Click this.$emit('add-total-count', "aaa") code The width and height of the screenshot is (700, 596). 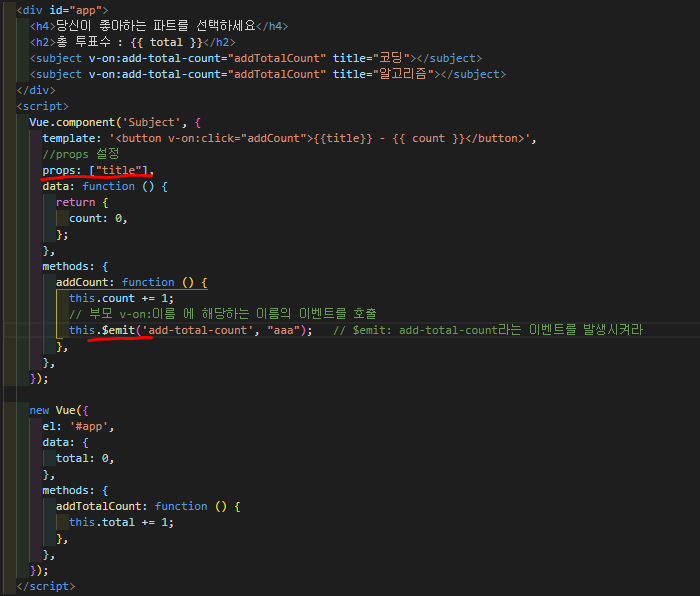(191, 330)
